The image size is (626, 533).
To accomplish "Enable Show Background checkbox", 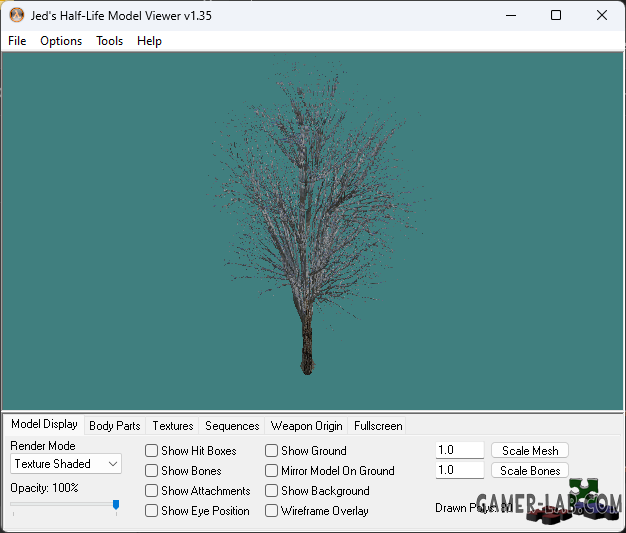I will click(x=271, y=491).
